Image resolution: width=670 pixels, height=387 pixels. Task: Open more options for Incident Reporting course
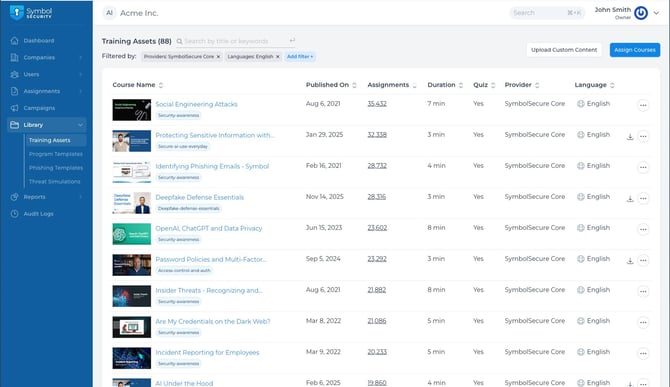click(643, 353)
